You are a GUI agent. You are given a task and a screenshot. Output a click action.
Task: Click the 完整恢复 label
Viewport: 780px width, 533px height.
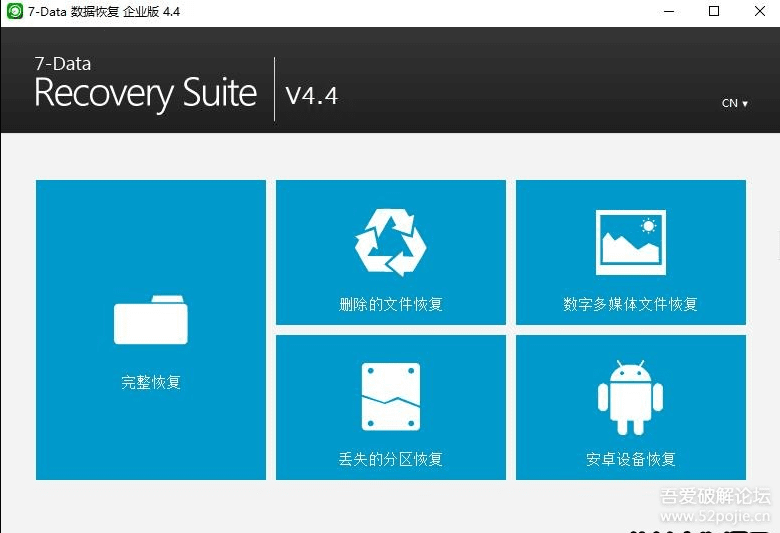151,382
